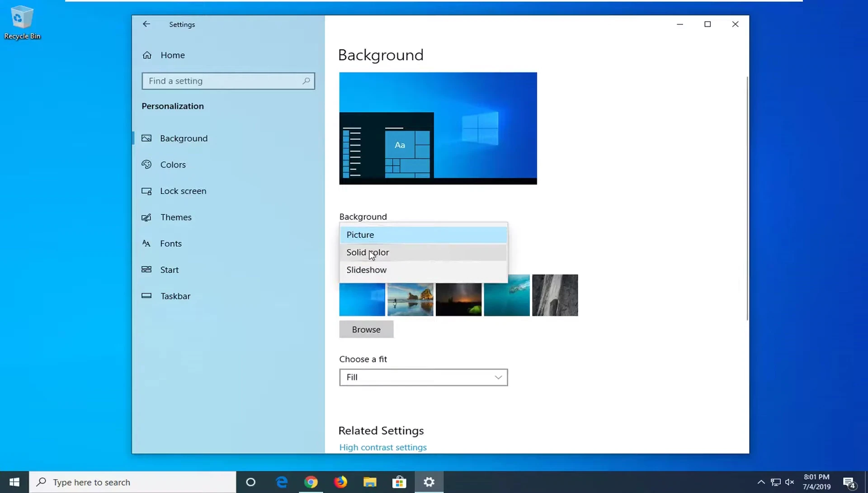Pick the night sky tent wallpaper thumbnail
Screen dimensions: 868x493
point(458,299)
